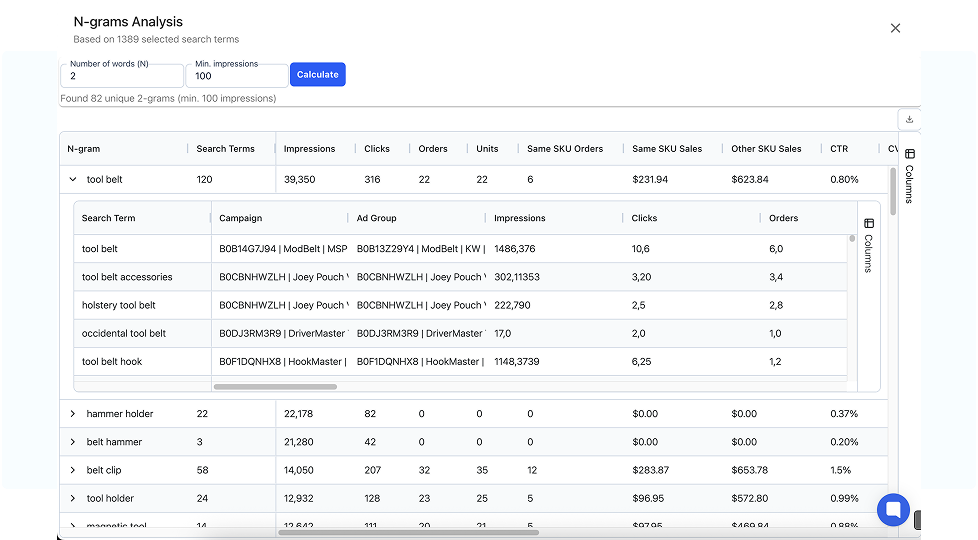Click belt clip Other SKU Sales '$653.78'
Screen dimensions: 978x540
click(x=750, y=470)
